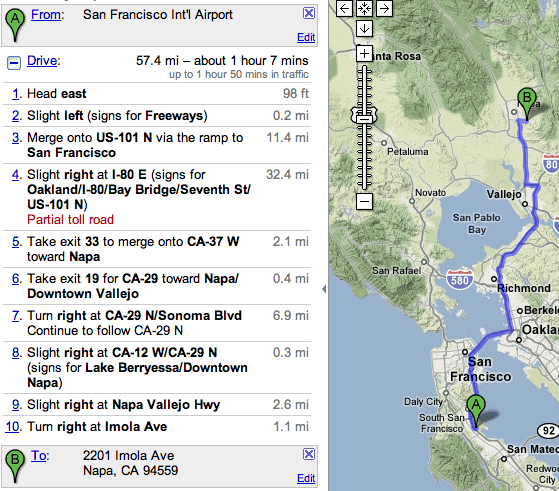Remove the San Francisco Airport start point
Viewport: 559px width, 491px height.
click(309, 13)
